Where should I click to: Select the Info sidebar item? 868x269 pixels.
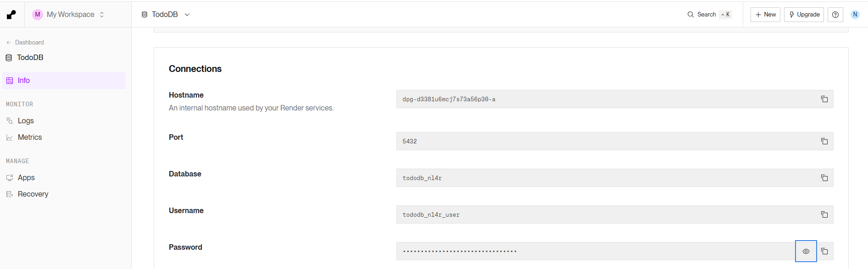64,81
